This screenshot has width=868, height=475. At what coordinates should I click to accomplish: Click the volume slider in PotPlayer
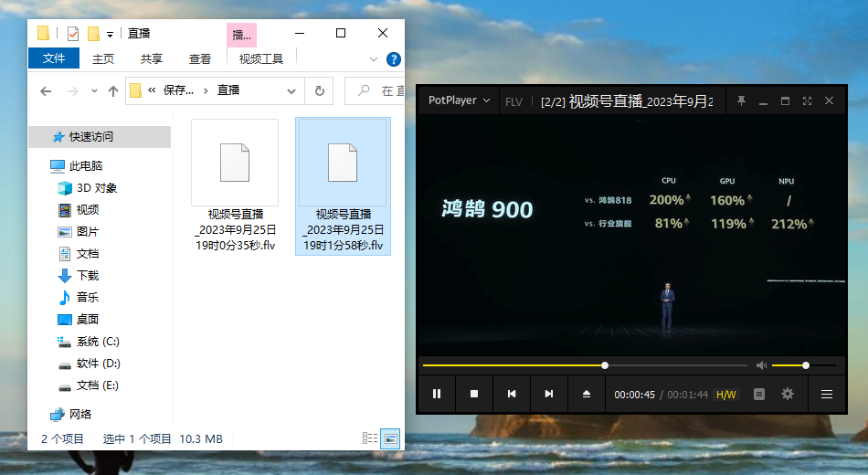tap(804, 365)
